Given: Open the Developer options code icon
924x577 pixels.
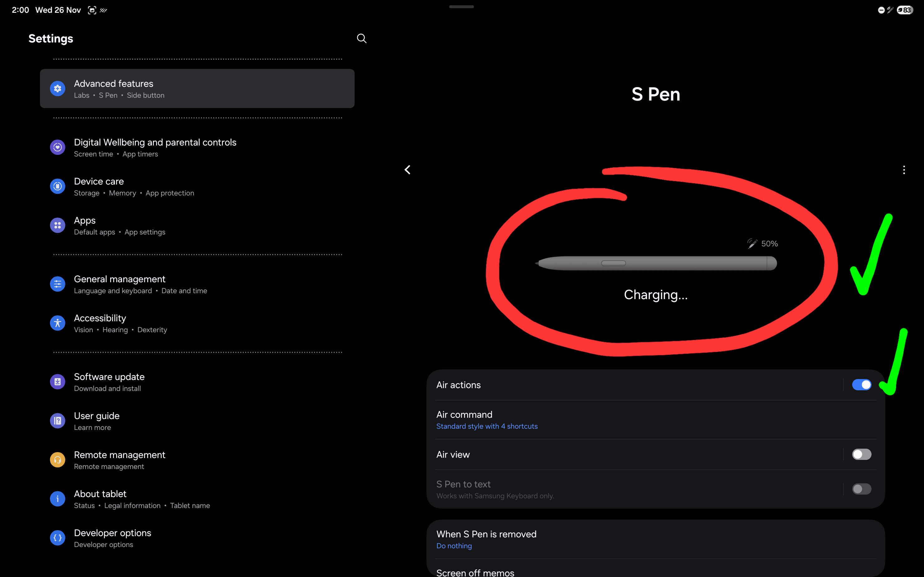Looking at the screenshot, I should [x=57, y=538].
